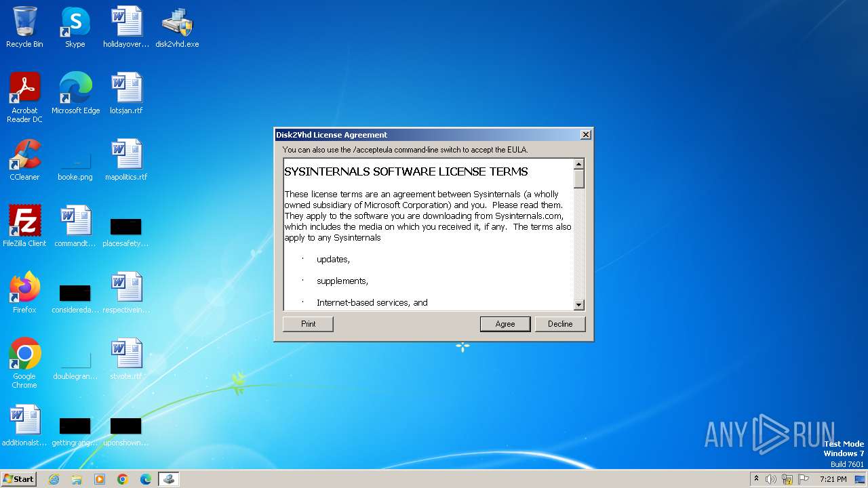Image resolution: width=868 pixels, height=488 pixels.
Task: Open Windows Media Player from taskbar
Action: 100,479
